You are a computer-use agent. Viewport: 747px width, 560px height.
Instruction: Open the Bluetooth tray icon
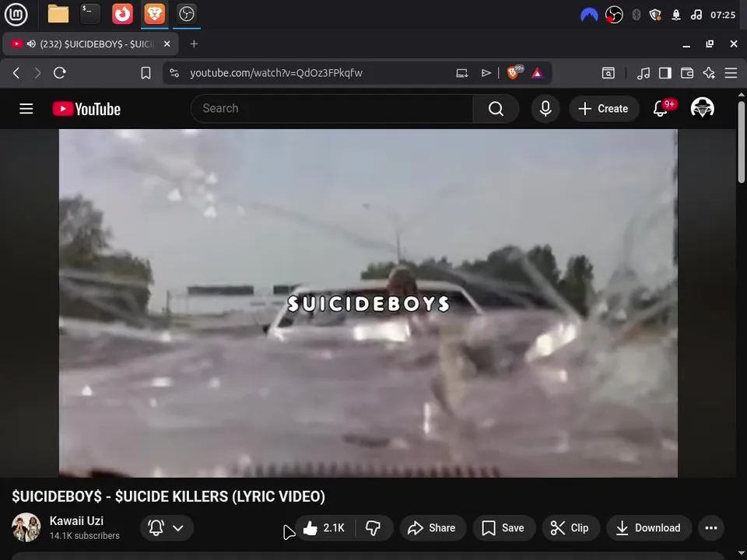[636, 15]
